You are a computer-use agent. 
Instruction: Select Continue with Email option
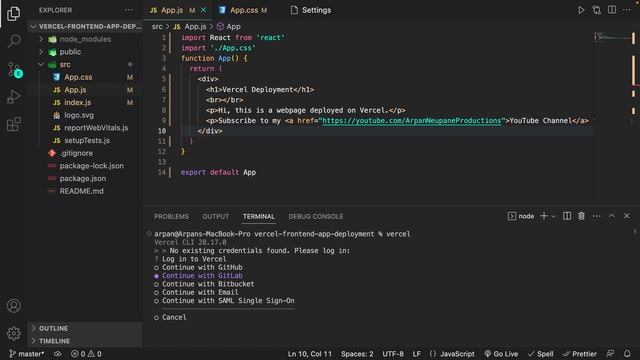pyautogui.click(x=196, y=292)
